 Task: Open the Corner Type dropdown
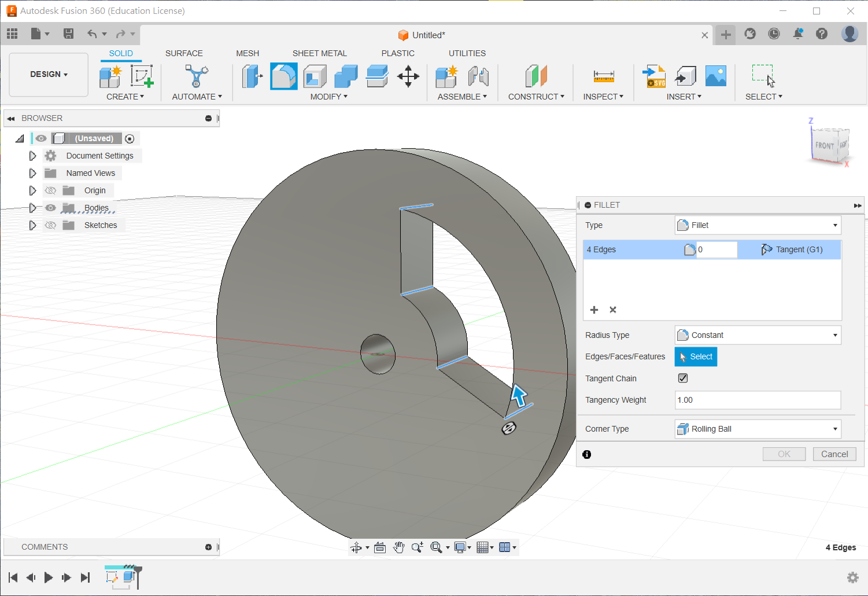758,429
